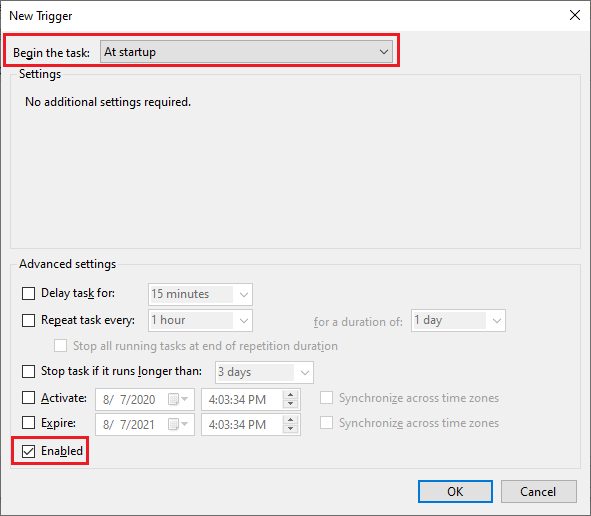591x516 pixels.
Task: Open the 15 minutes delay dropdown
Action: click(200, 294)
